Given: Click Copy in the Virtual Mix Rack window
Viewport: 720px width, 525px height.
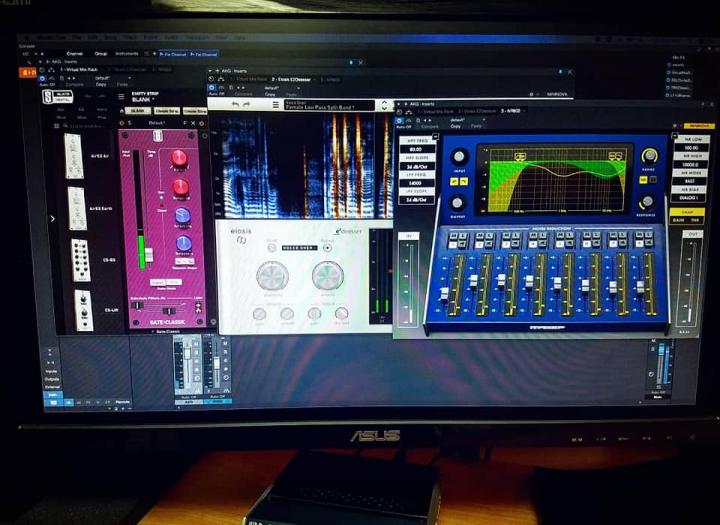Looking at the screenshot, I should click(x=101, y=85).
